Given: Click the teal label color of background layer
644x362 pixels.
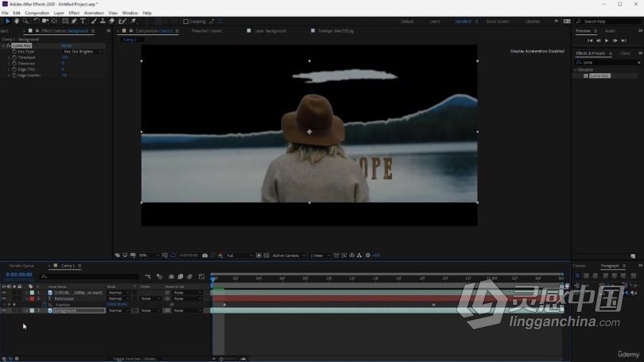Looking at the screenshot, I should coord(32,310).
